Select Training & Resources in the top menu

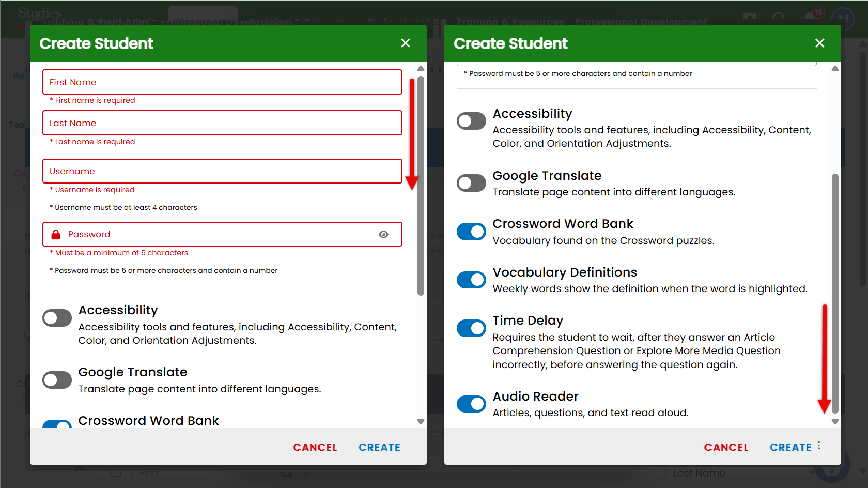click(x=510, y=22)
